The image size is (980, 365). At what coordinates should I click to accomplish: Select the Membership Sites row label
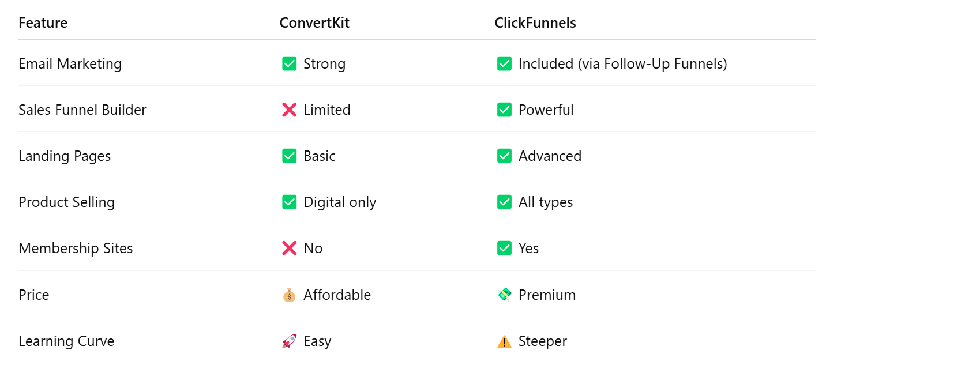click(x=76, y=248)
